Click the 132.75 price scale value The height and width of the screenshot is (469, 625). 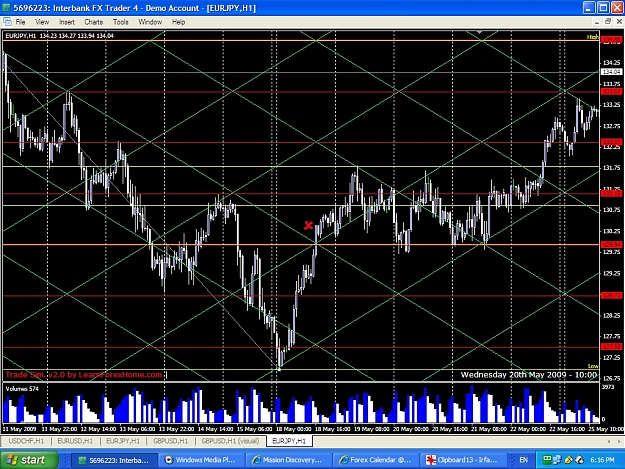(611, 126)
